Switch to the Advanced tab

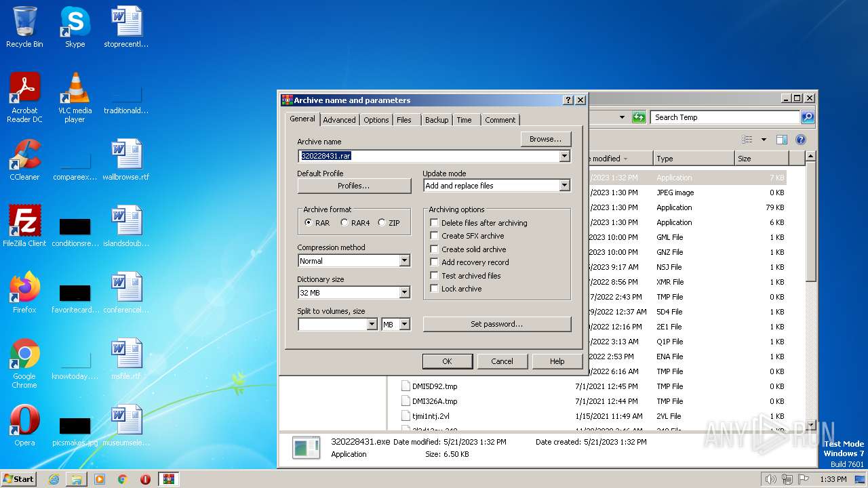339,120
